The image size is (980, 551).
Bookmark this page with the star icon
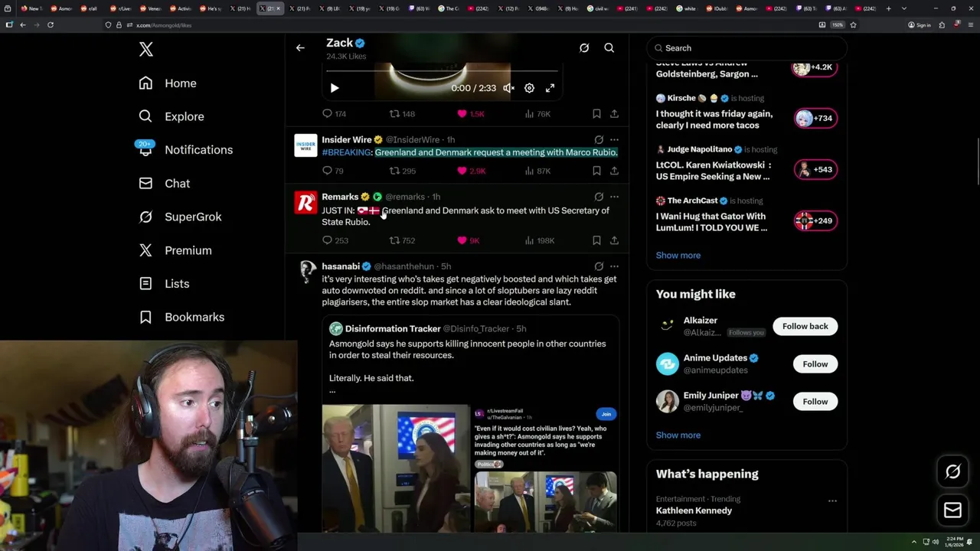point(853,25)
